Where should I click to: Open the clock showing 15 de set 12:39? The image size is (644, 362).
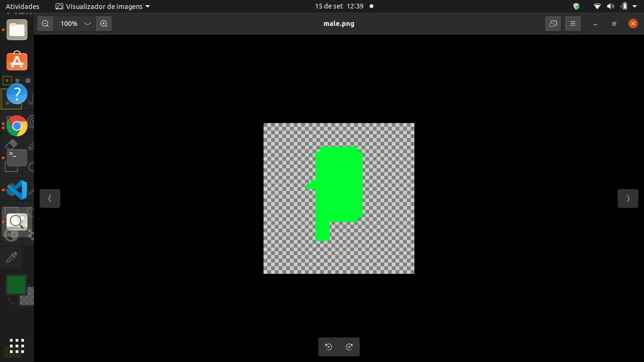click(339, 7)
